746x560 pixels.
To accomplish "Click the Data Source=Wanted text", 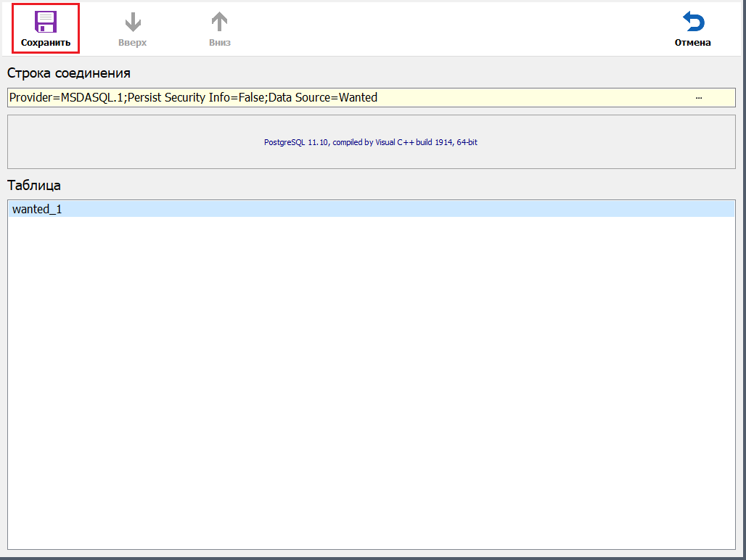I will click(x=323, y=97).
